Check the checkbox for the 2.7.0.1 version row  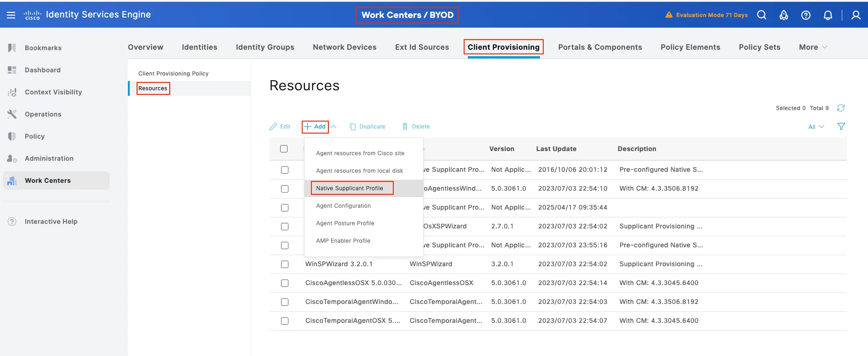285,227
